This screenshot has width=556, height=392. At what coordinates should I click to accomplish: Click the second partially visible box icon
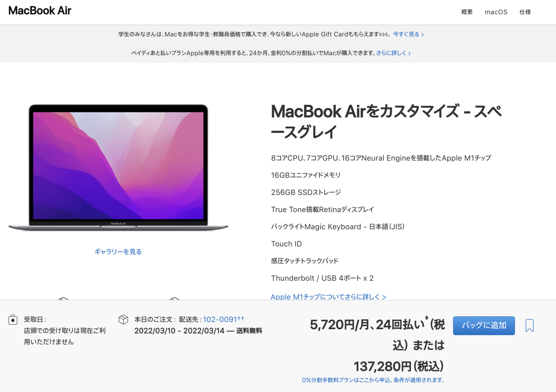[x=174, y=298]
